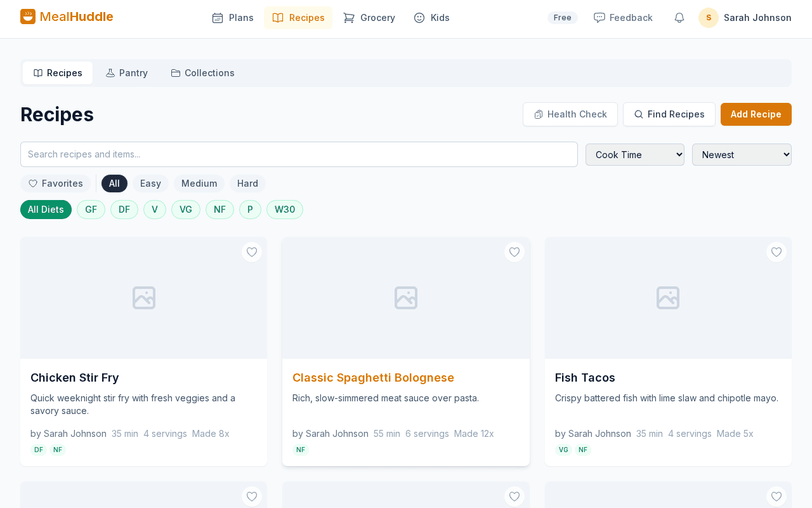The image size is (812, 508).
Task: Toggle the Favorites filter
Action: click(56, 184)
